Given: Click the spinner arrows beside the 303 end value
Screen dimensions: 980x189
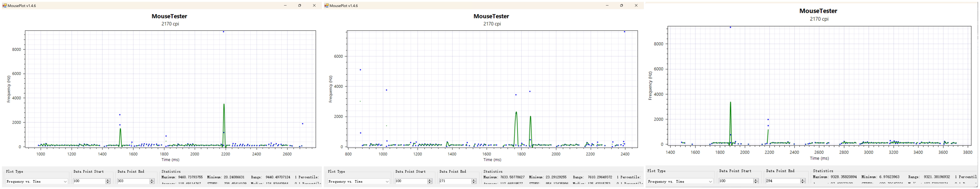Looking at the screenshot, I should coord(152,181).
